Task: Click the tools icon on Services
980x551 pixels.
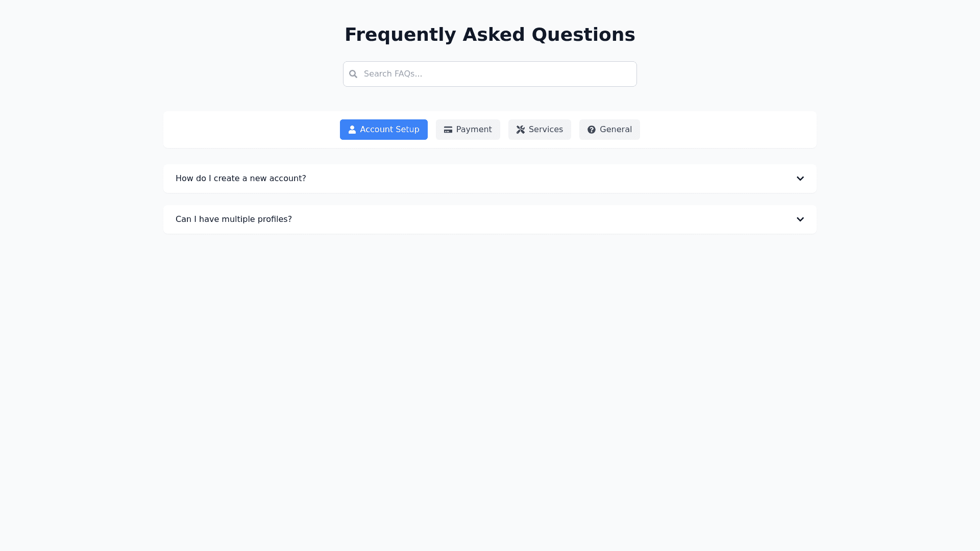Action: coord(521,130)
